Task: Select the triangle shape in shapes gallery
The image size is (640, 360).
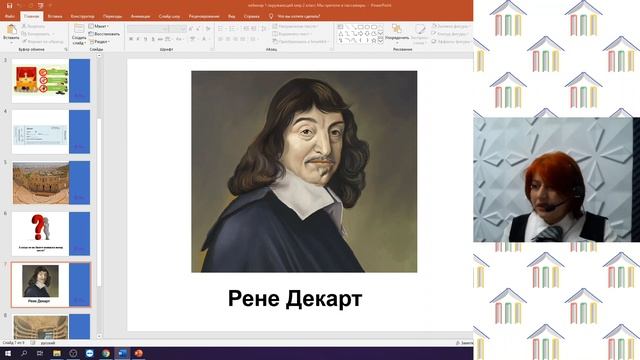Action: [x=340, y=34]
